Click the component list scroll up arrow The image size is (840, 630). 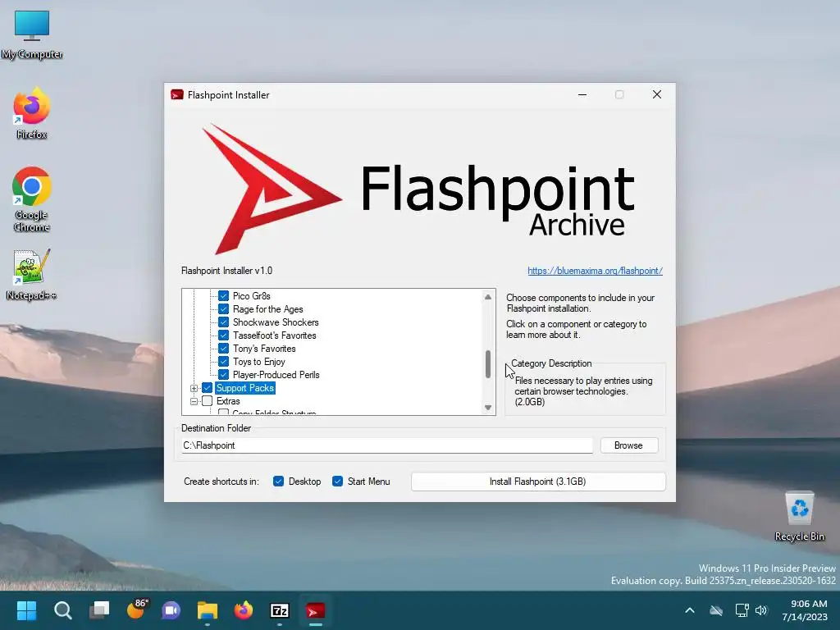click(487, 297)
